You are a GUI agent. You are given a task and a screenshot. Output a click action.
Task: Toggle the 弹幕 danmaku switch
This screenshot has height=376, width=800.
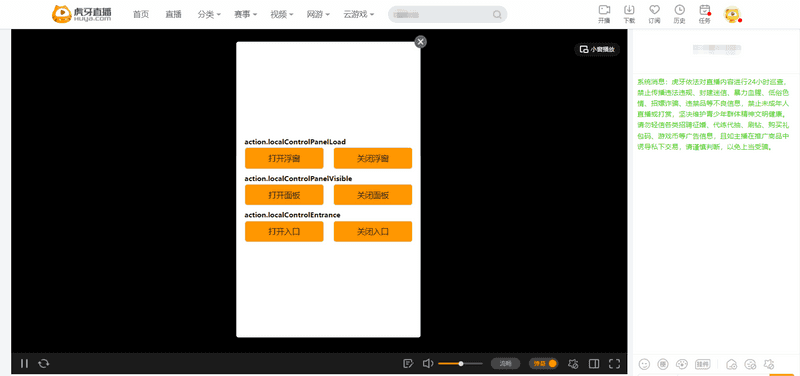pyautogui.click(x=544, y=364)
